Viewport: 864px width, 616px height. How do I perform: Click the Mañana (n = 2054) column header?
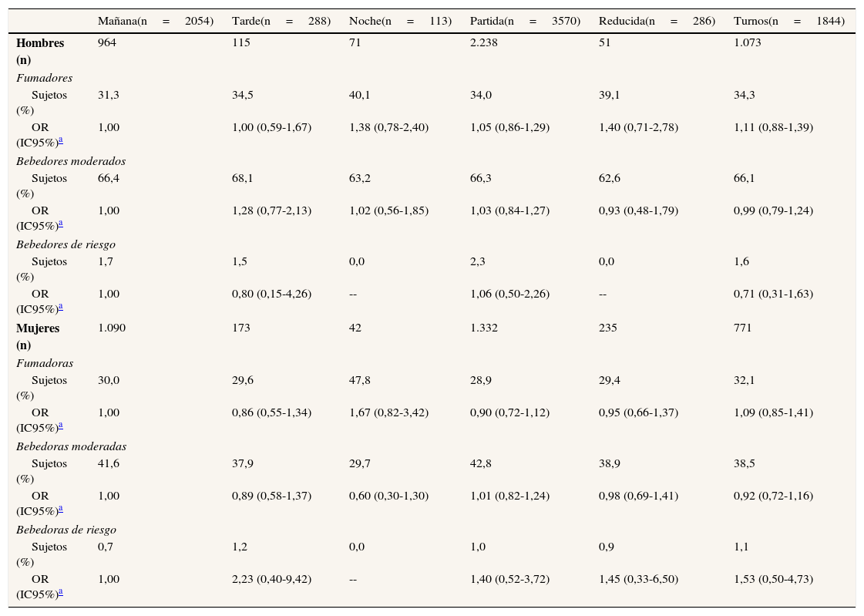click(155, 21)
